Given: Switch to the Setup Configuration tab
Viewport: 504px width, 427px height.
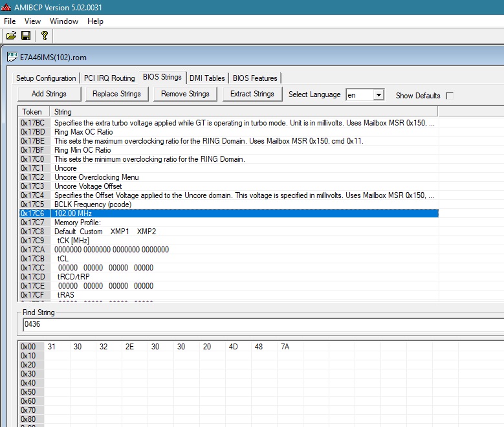Looking at the screenshot, I should (x=46, y=78).
